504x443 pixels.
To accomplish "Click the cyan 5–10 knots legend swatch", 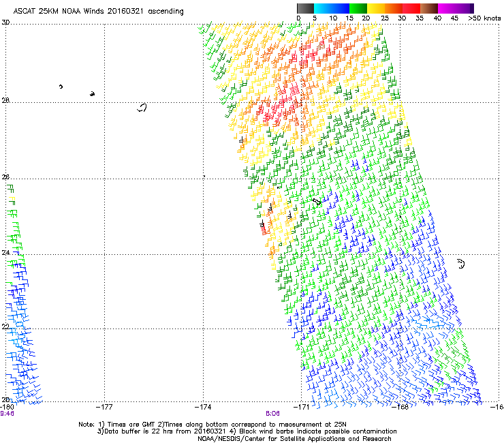I will click(x=323, y=8).
